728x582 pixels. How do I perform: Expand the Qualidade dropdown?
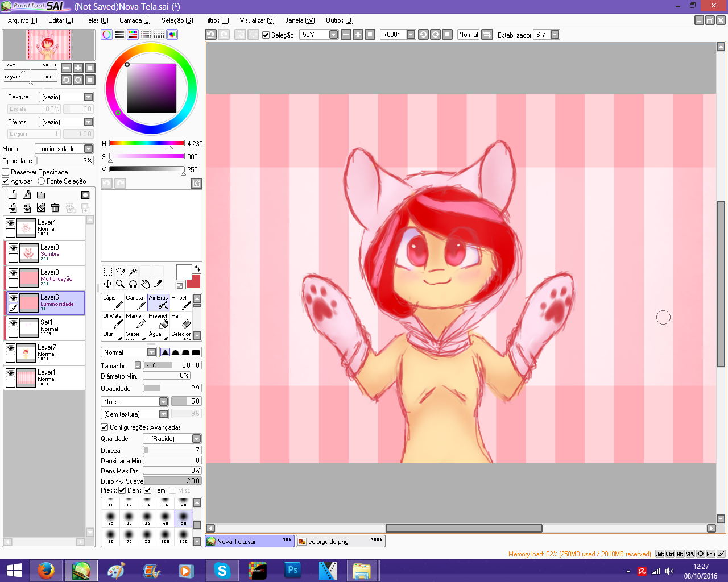[196, 439]
